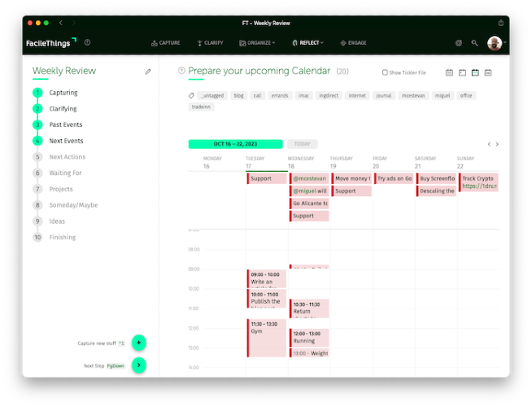Click the green Next Step arrow button
532x407 pixels.
coord(139,365)
